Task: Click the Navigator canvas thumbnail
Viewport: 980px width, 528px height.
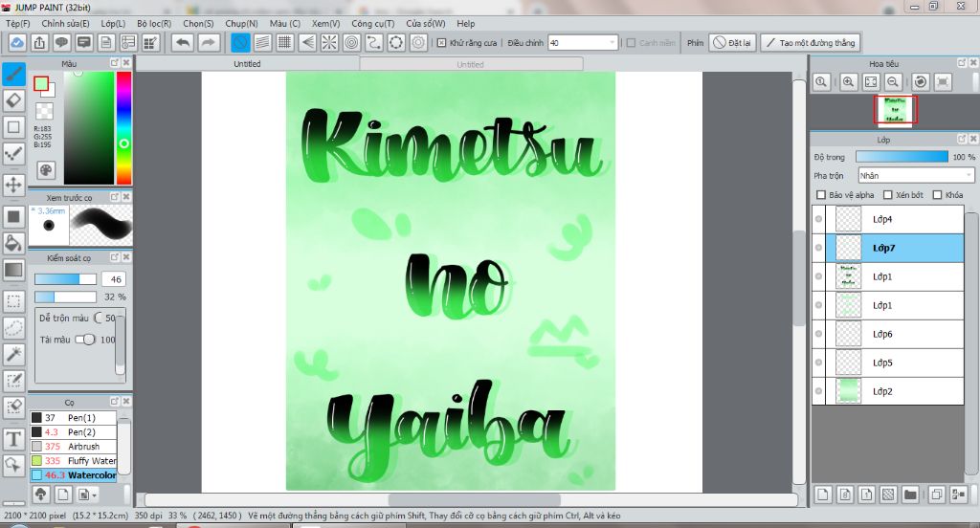Action: 895,110
